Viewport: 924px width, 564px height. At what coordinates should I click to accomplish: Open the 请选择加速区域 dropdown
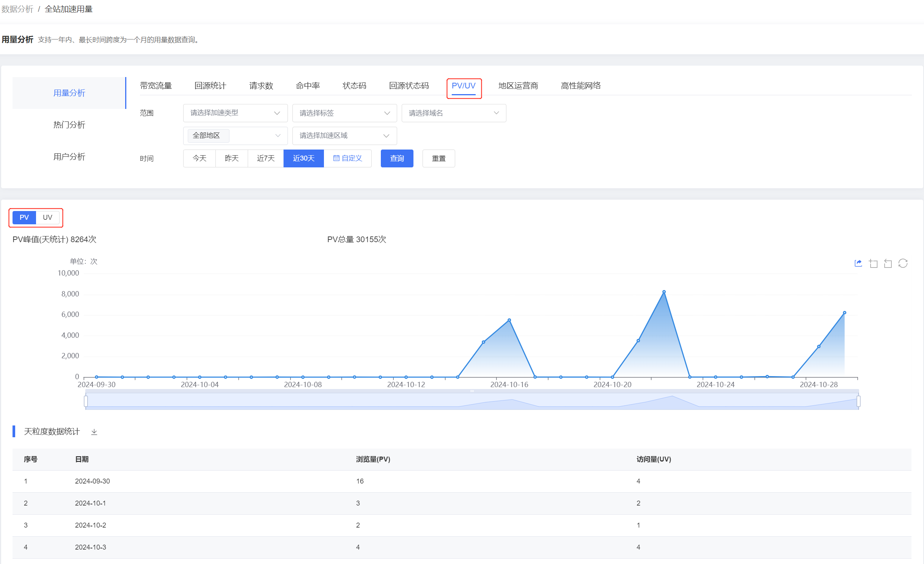click(x=344, y=135)
